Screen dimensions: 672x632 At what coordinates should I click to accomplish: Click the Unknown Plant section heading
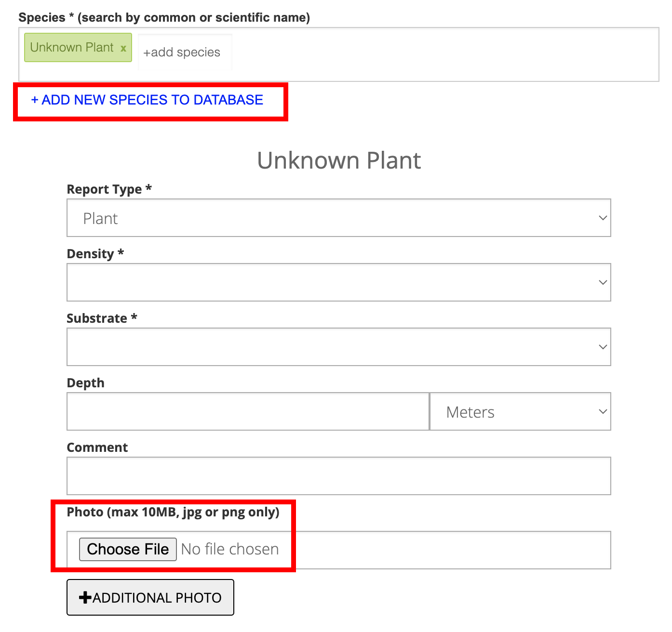(x=339, y=160)
